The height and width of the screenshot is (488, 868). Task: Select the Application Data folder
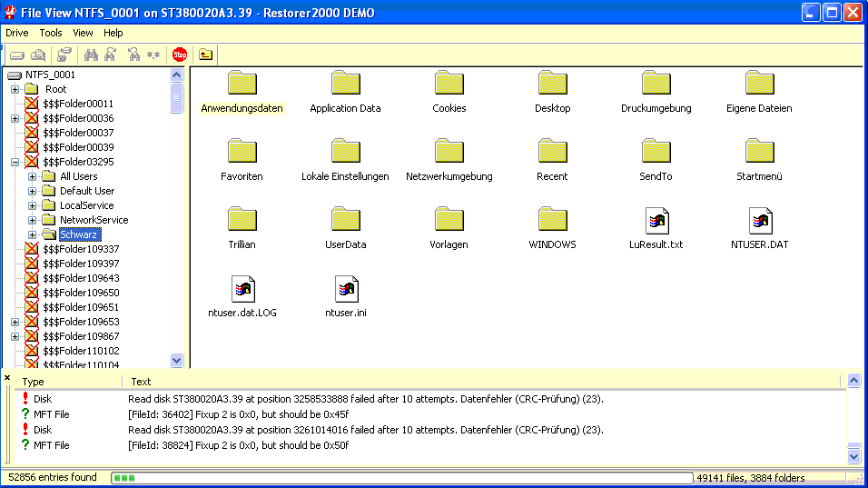pos(345,92)
